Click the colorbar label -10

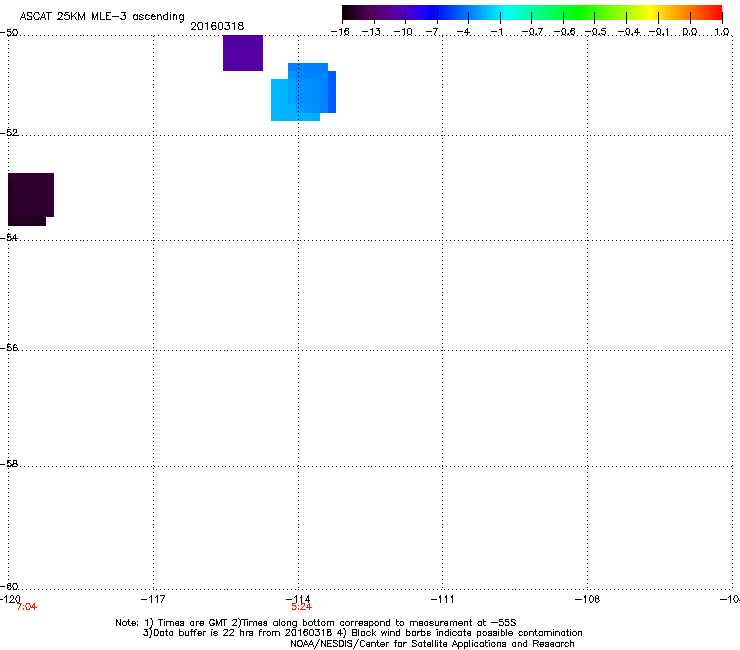403,32
